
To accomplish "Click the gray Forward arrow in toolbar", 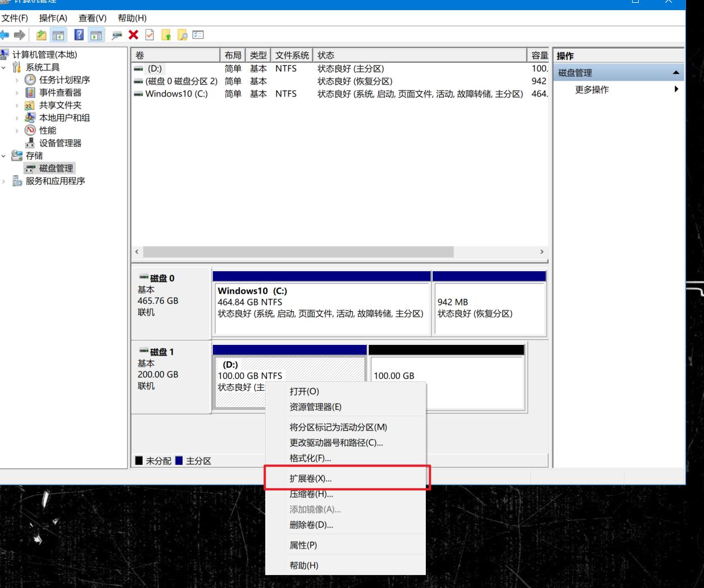I will click(x=20, y=35).
